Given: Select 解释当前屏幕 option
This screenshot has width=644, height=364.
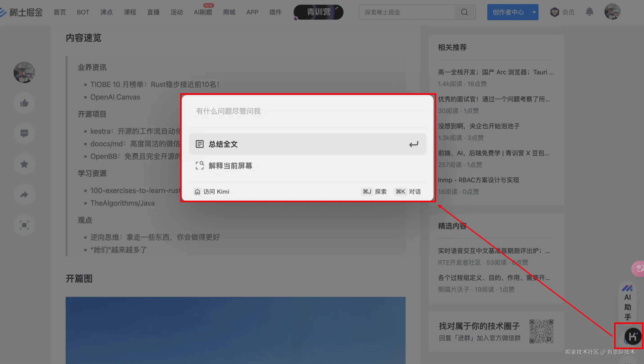Looking at the screenshot, I should 230,166.
